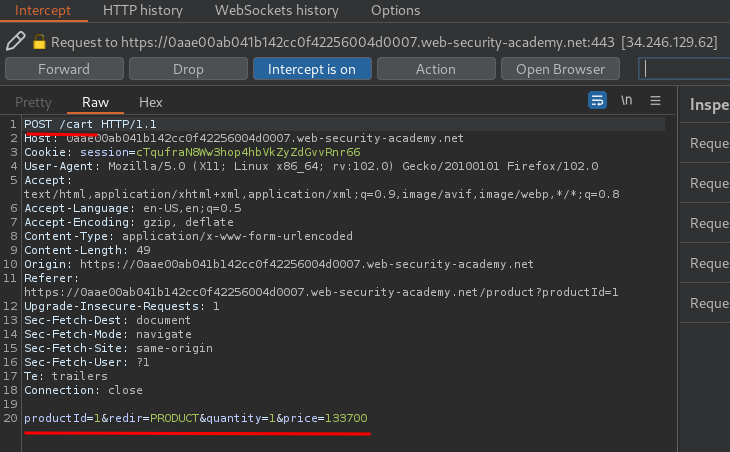Open the Options tab
The width and height of the screenshot is (730, 452).
pyautogui.click(x=395, y=10)
